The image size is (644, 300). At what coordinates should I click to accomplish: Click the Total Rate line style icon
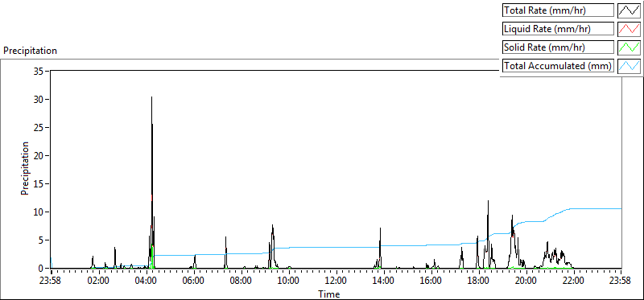coord(629,10)
